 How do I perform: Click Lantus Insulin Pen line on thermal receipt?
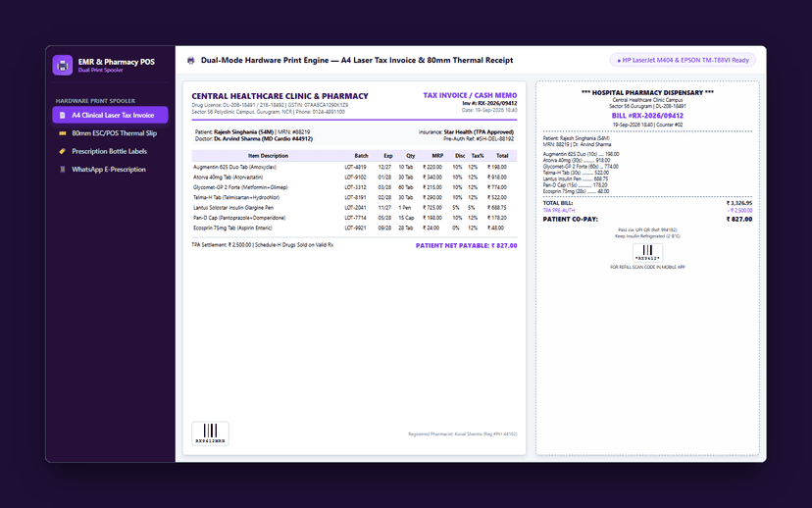pyautogui.click(x=576, y=178)
